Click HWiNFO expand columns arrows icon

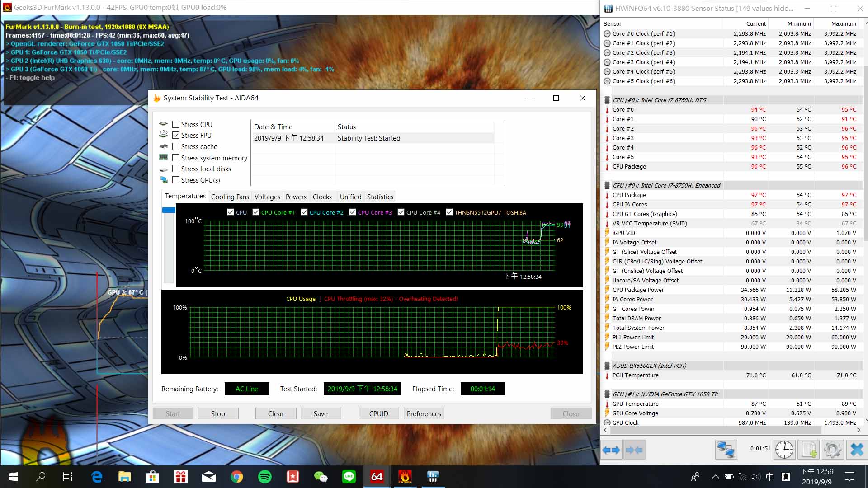tap(611, 450)
